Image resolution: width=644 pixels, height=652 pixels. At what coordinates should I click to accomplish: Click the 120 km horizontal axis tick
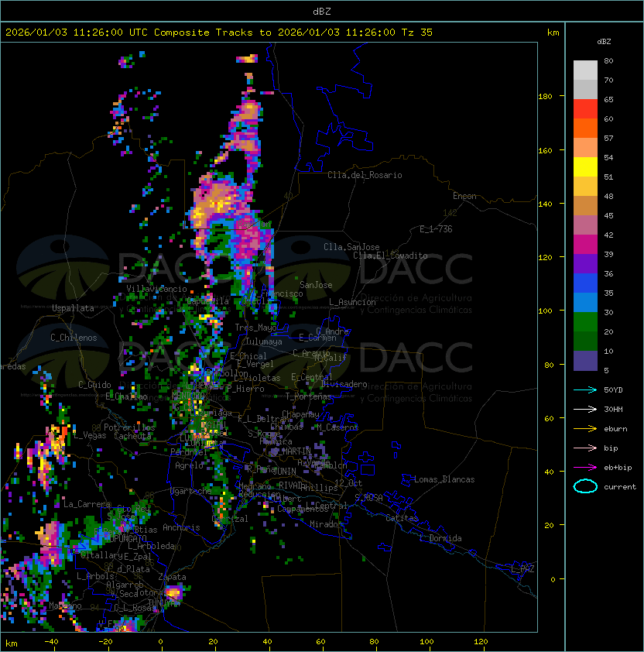pyautogui.click(x=481, y=642)
